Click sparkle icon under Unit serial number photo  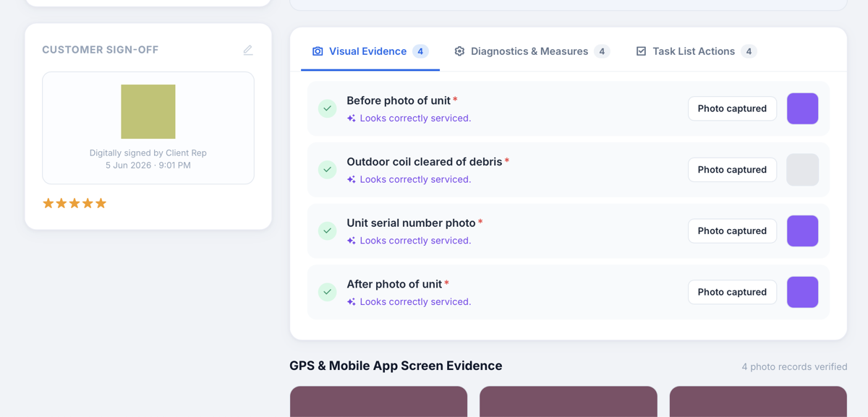tap(351, 241)
